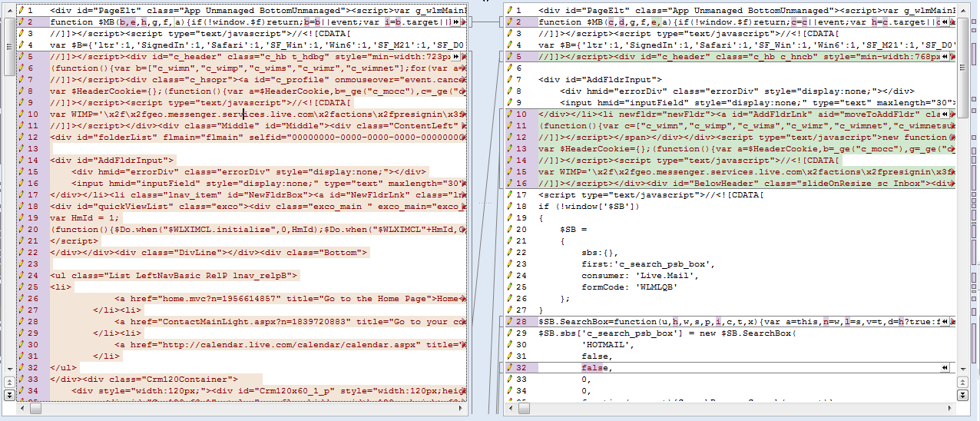Click the pencil icon on right pane line 13

[x=509, y=148]
